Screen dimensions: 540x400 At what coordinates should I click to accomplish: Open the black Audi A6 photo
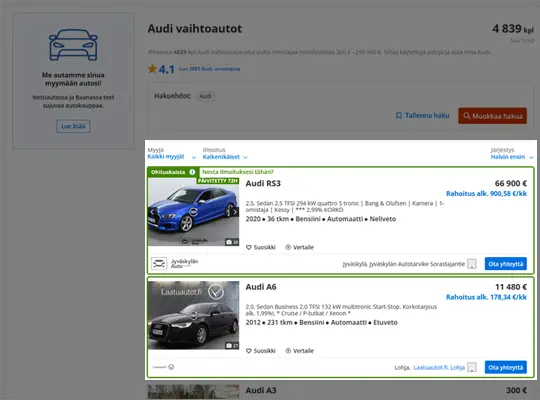pyautogui.click(x=194, y=315)
